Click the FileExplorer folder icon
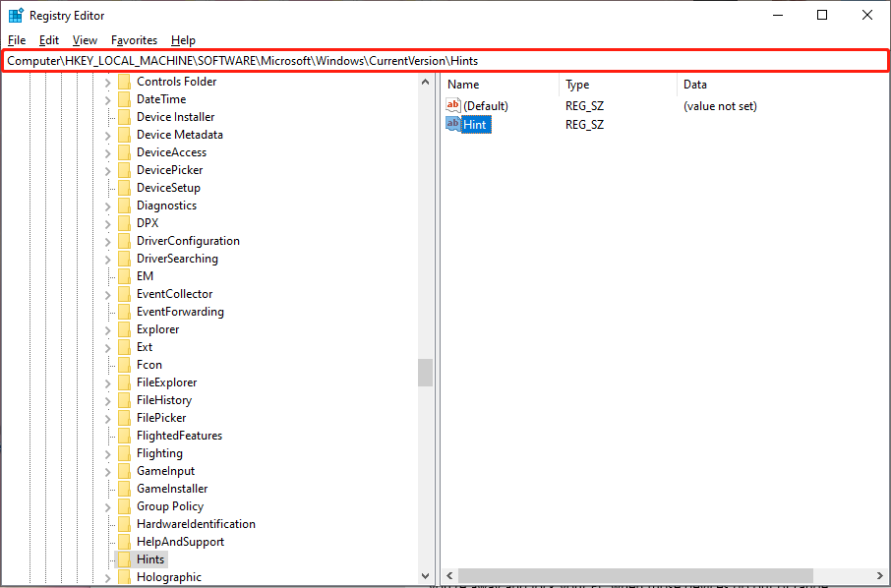 [125, 382]
